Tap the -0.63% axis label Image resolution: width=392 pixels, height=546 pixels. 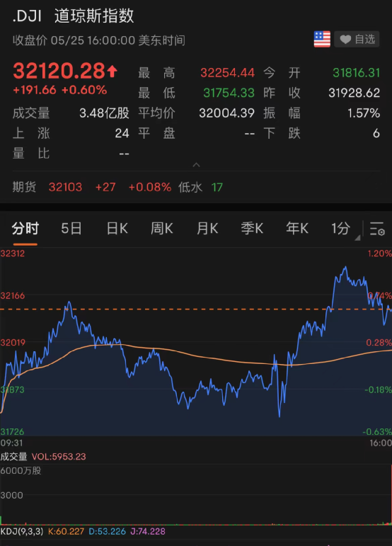pos(377,432)
